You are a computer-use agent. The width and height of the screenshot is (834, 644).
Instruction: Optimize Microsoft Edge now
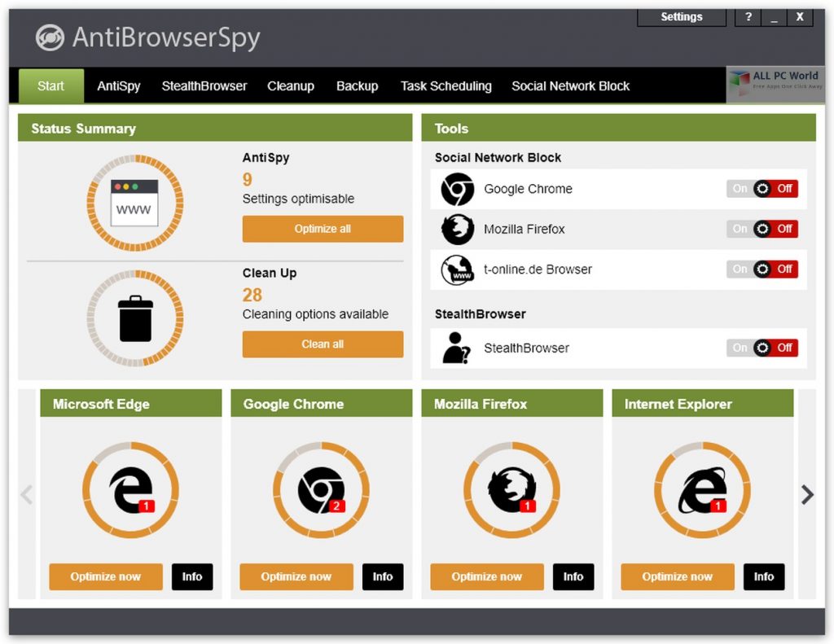click(x=106, y=576)
